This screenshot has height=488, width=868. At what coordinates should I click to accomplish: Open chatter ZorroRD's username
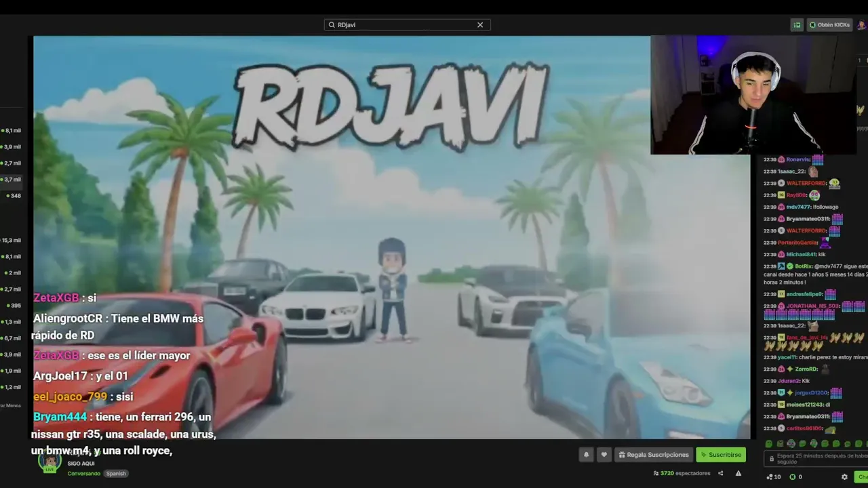pyautogui.click(x=806, y=369)
